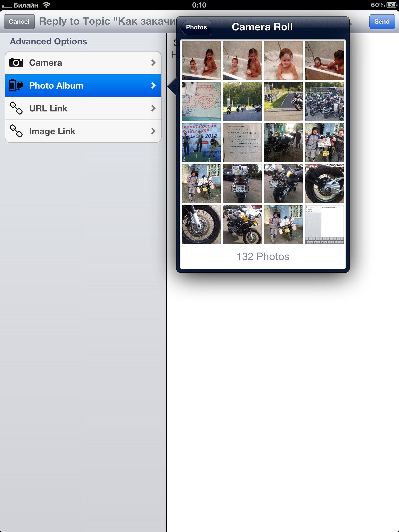Tap the film strip icon beside Photo Album

16,85
